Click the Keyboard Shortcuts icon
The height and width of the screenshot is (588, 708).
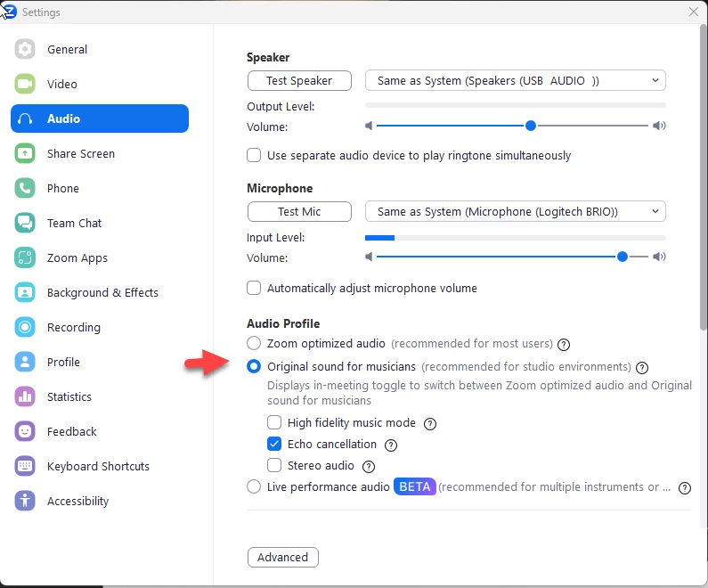pos(25,467)
